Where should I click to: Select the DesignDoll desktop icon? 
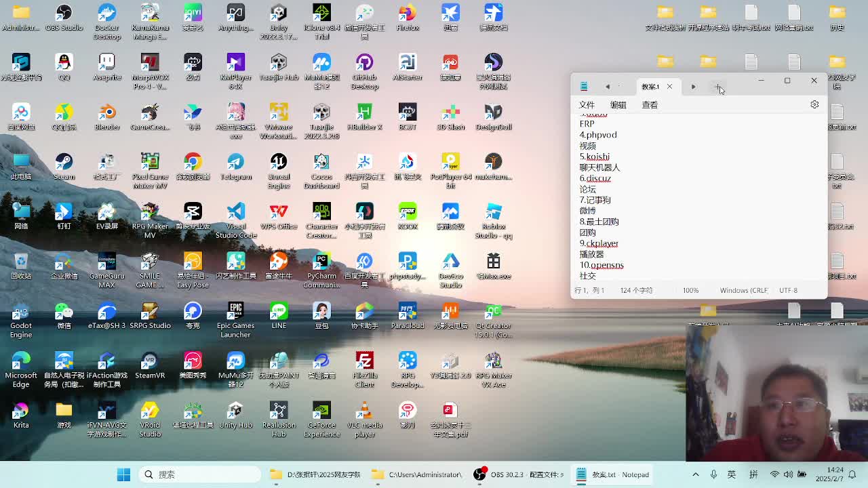point(493,117)
